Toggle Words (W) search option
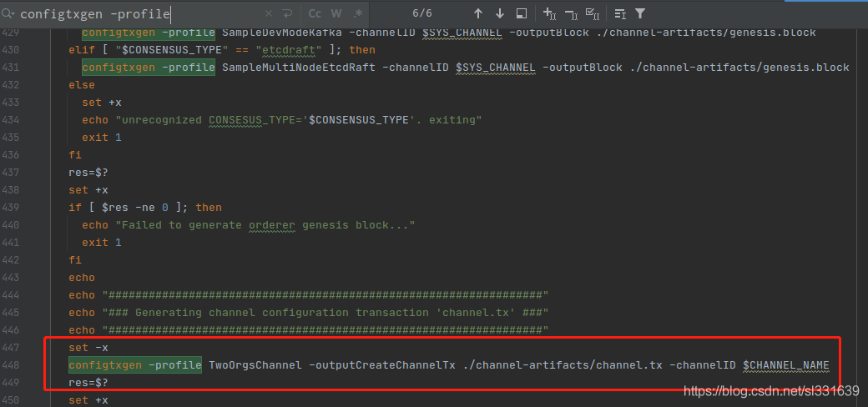Image resolution: width=868 pixels, height=407 pixels. [x=336, y=13]
